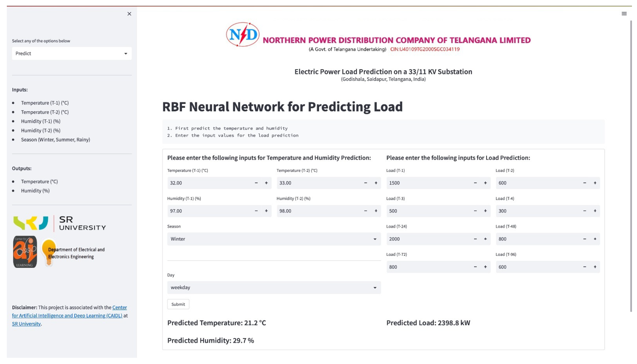Viewport: 637px width, 364px height.
Task: Increase Temperature (T-1) with plus icon
Action: click(x=266, y=183)
